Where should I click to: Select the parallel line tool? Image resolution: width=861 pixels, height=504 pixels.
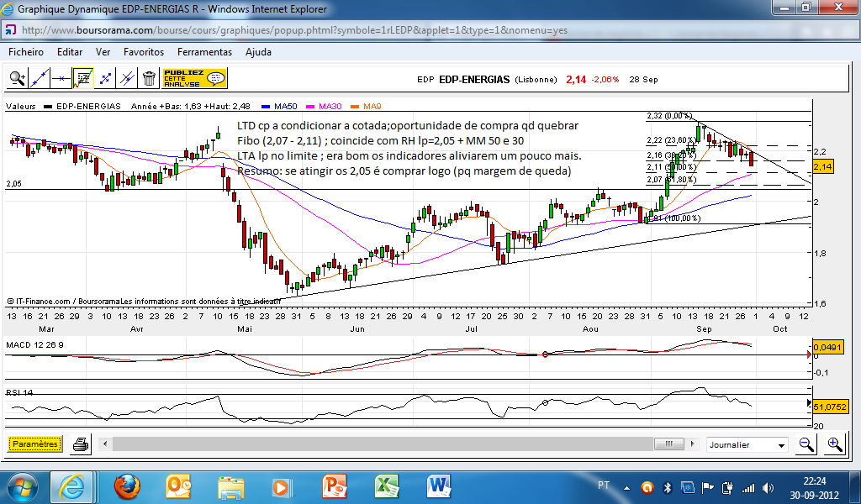(x=127, y=78)
